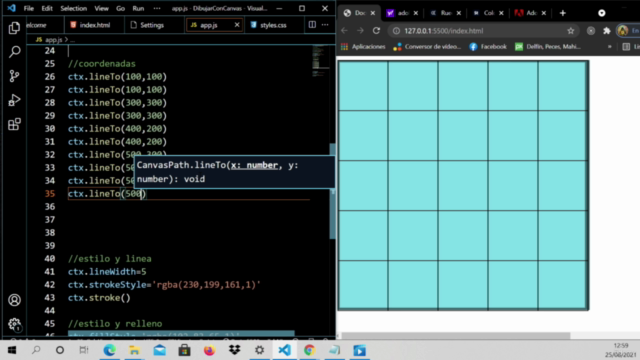Switch to the Rue browser tab
Image resolution: width=640 pixels, height=360 pixels.
[x=445, y=13]
